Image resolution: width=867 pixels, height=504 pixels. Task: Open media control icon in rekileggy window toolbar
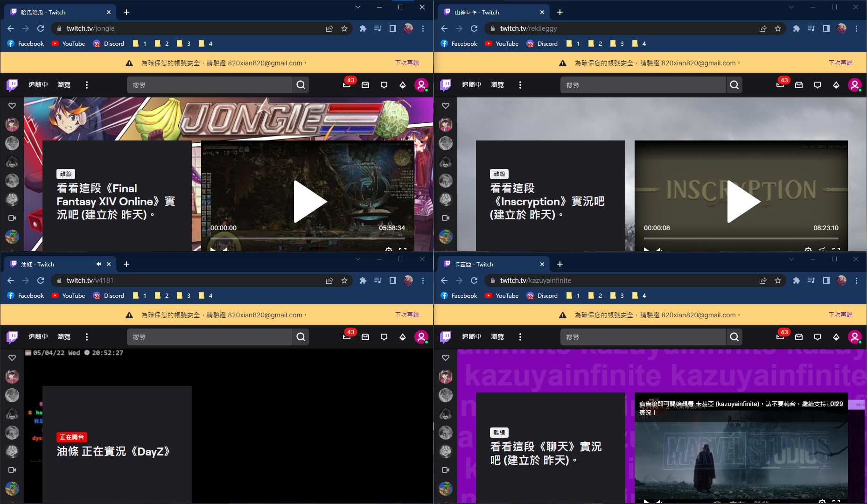tap(811, 28)
